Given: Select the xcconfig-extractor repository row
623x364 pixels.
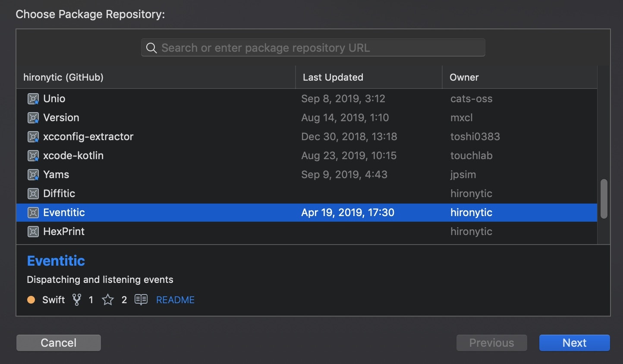Looking at the screenshot, I should tap(307, 137).
